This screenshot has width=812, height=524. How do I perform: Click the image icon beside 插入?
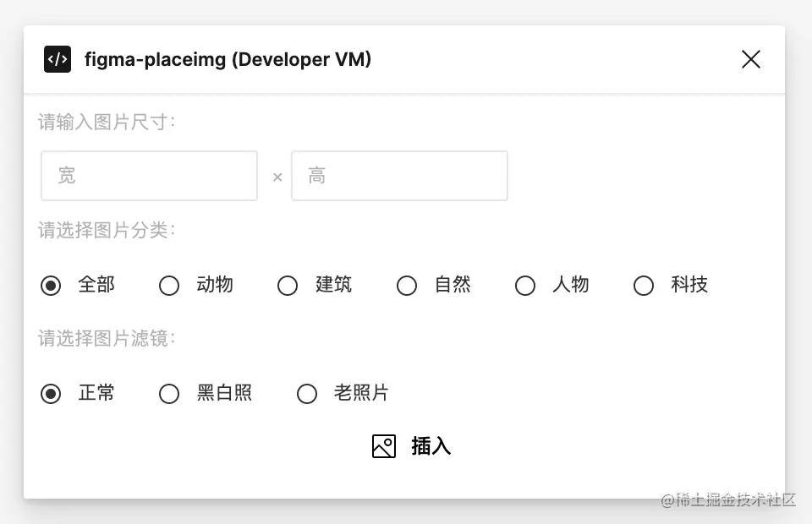[x=384, y=446]
